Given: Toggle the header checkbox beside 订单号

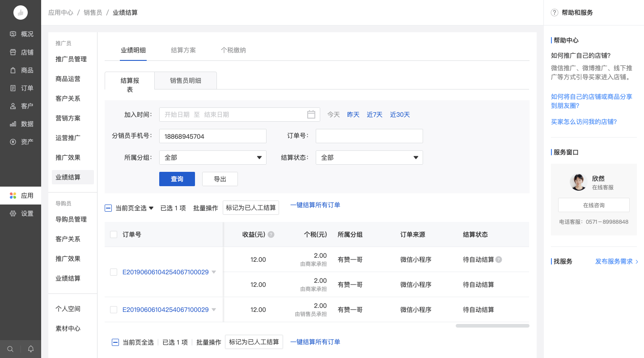Looking at the screenshot, I should [x=114, y=234].
